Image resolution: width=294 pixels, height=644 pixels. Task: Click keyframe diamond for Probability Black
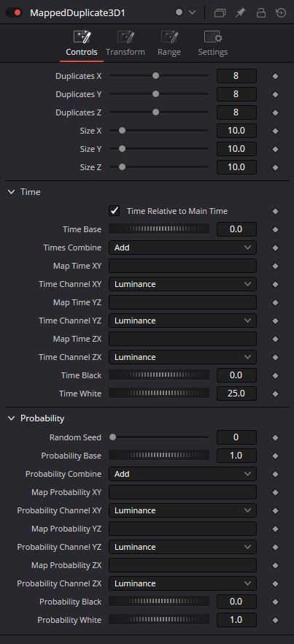tap(276, 602)
